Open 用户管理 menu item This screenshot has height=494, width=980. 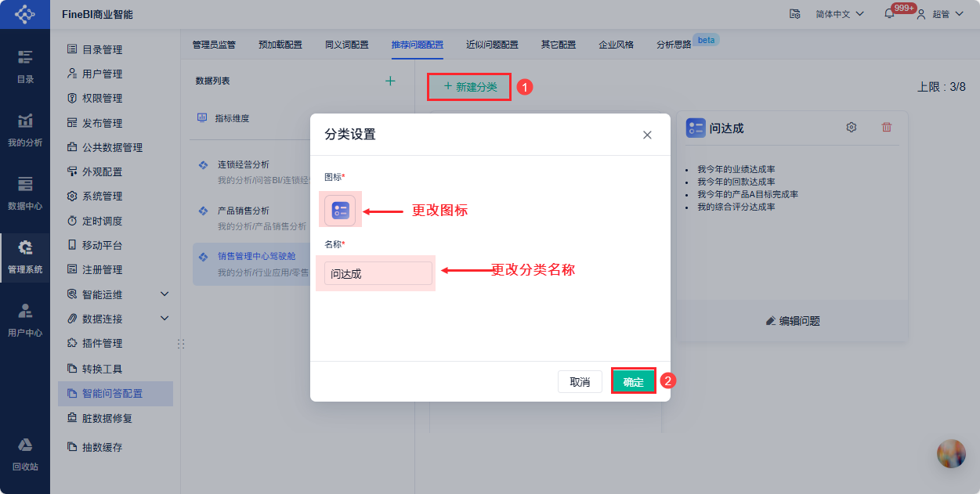(x=115, y=74)
